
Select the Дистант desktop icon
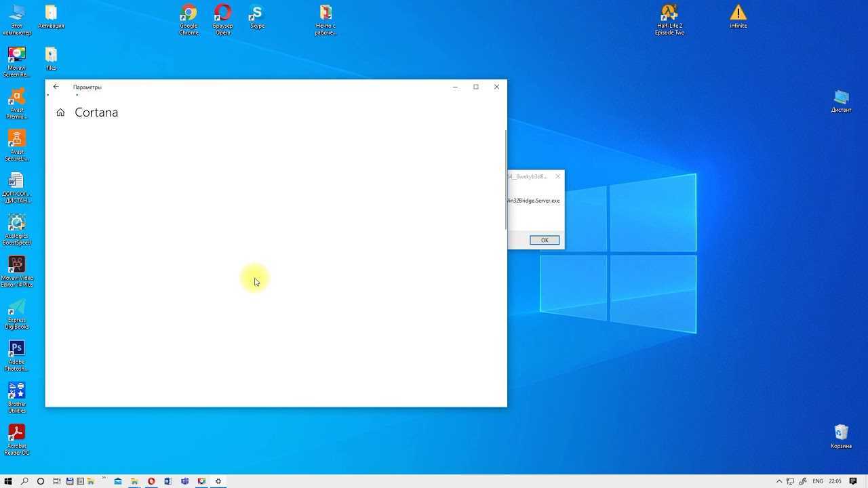(841, 101)
